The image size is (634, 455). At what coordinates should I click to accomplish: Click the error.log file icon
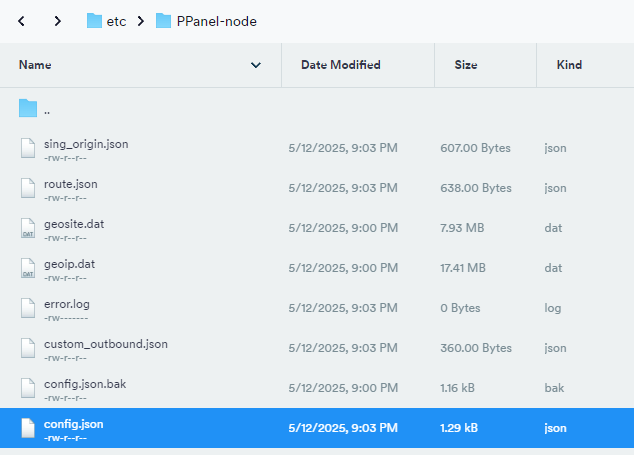pyautogui.click(x=28, y=308)
